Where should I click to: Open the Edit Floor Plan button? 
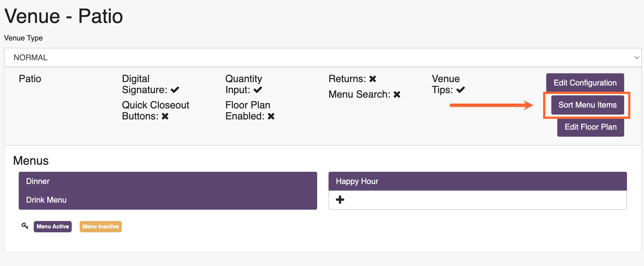point(590,127)
